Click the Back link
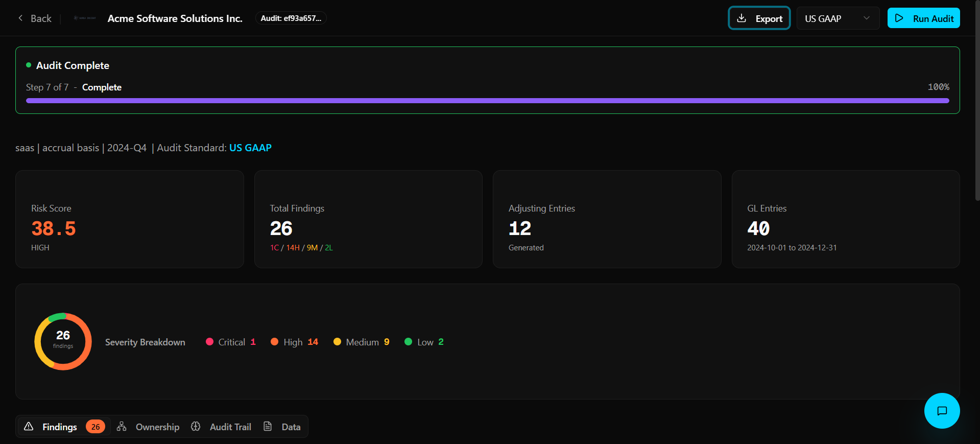Screen dimensions: 980x444 (35, 18)
